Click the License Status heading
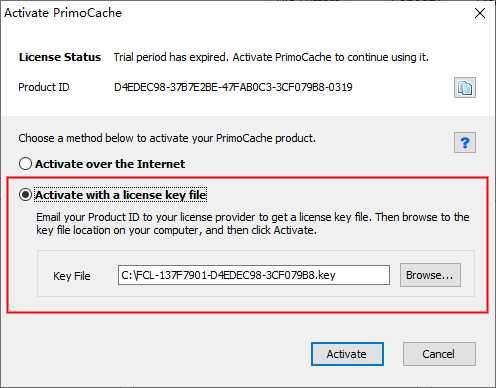496x388 pixels. click(x=60, y=57)
